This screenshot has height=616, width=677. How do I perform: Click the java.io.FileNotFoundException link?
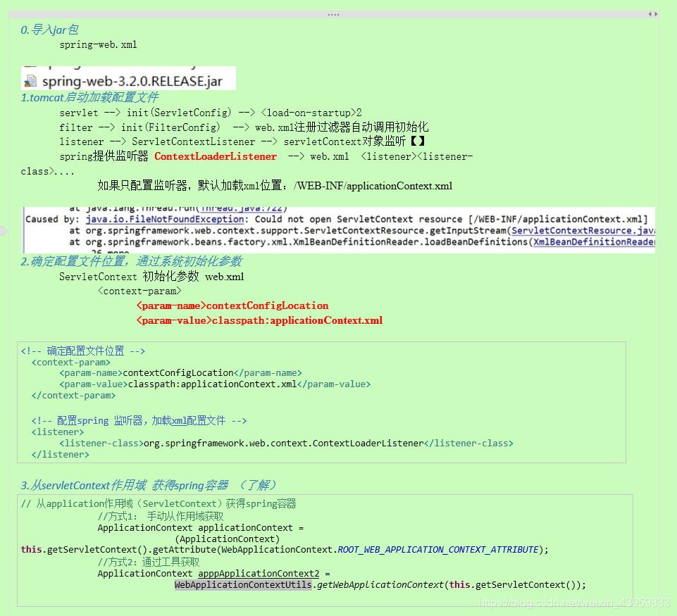[165, 219]
